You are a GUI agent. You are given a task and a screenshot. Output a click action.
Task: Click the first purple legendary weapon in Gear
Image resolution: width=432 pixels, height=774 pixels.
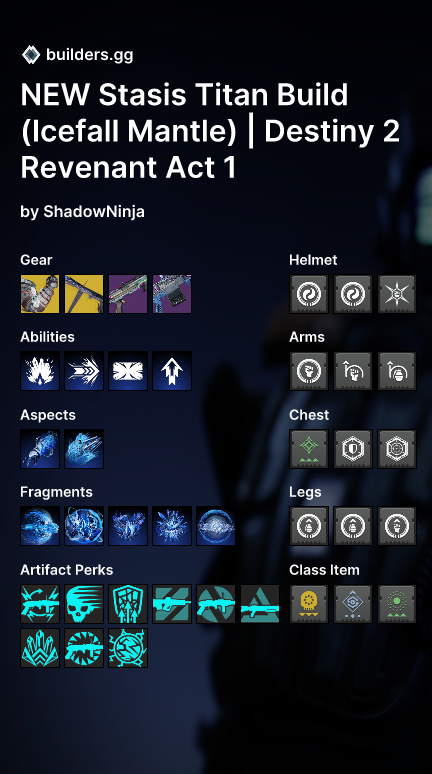coord(128,294)
